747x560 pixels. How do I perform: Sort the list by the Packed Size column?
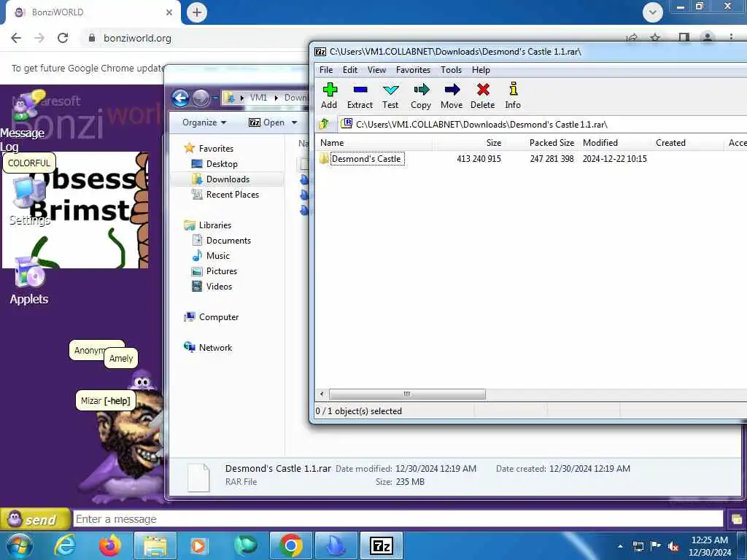point(542,142)
